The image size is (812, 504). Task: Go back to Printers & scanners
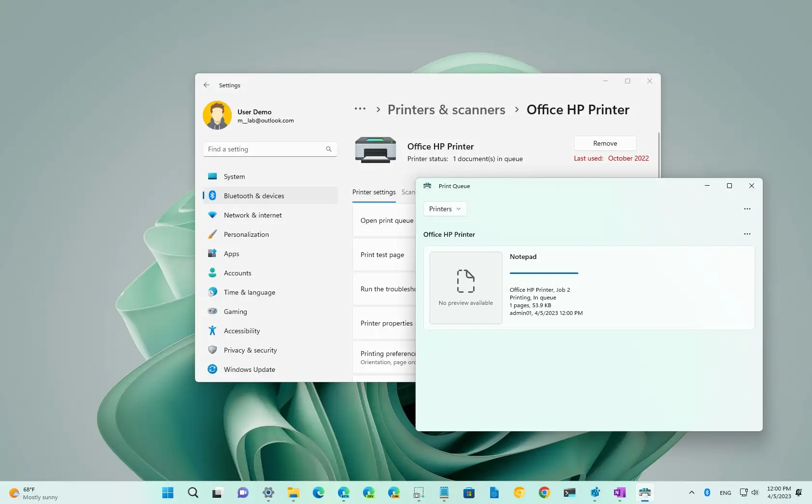446,109
